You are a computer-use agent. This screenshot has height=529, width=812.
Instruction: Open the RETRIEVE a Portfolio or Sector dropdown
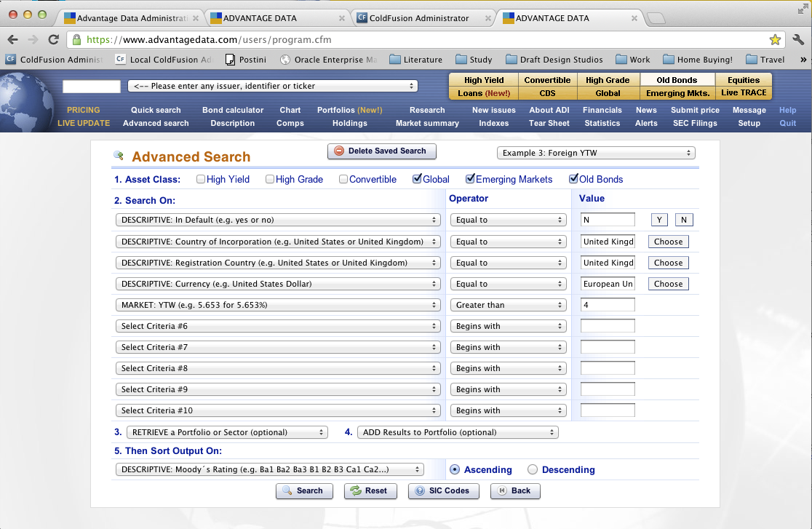pyautogui.click(x=227, y=432)
